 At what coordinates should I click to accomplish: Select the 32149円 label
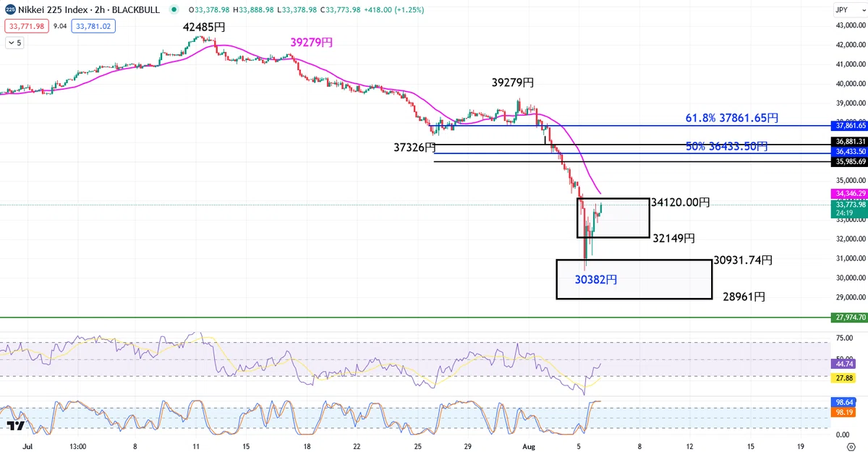(x=673, y=238)
